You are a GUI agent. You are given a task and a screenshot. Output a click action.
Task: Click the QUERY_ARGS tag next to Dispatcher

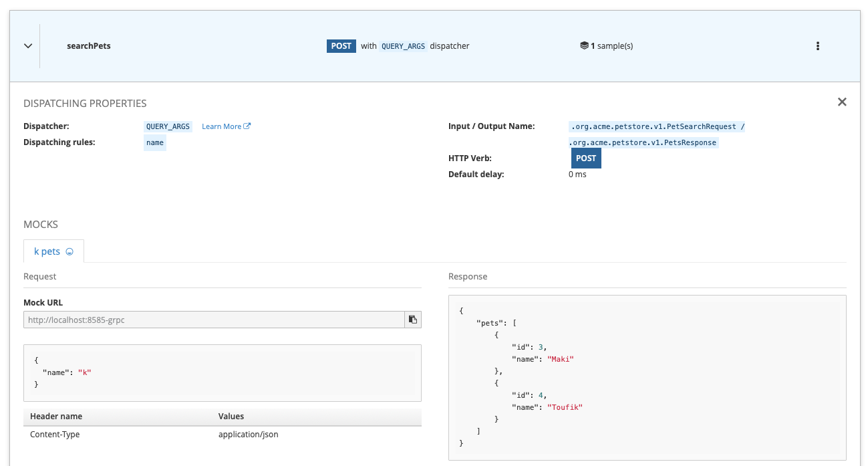coord(168,126)
